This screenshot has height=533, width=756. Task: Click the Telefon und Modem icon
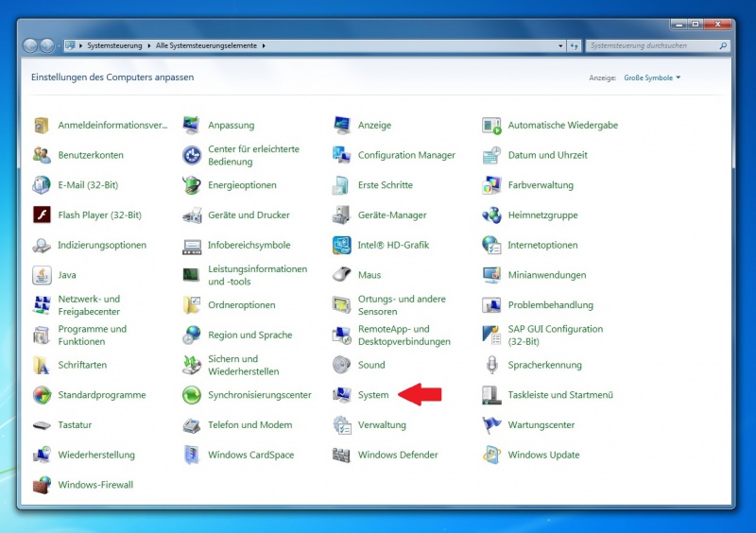pos(192,425)
